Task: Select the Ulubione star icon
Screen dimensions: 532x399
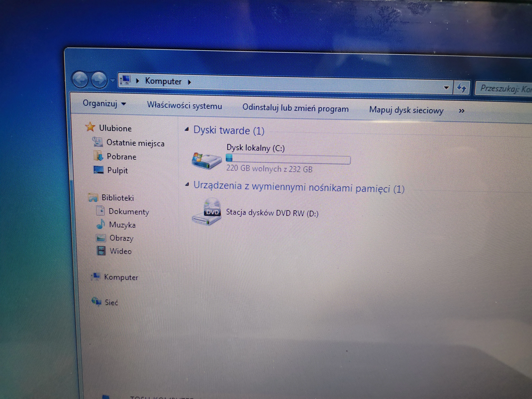Action: 90,127
